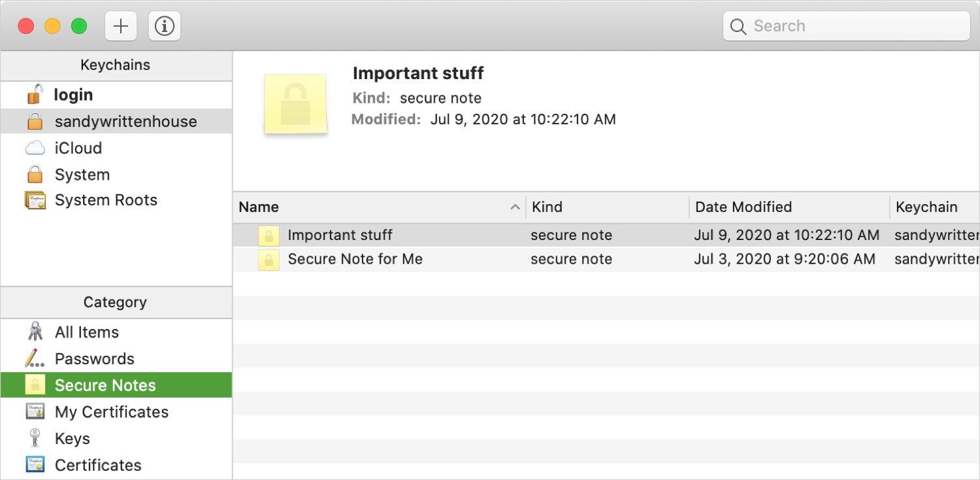The height and width of the screenshot is (480, 980).
Task: Sort by the Name column header
Action: tap(380, 207)
